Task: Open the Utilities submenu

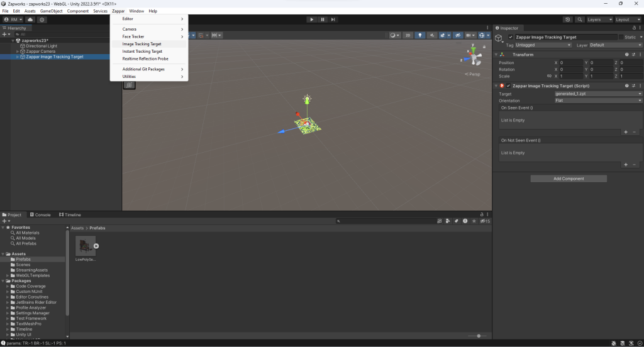Action: 149,77
